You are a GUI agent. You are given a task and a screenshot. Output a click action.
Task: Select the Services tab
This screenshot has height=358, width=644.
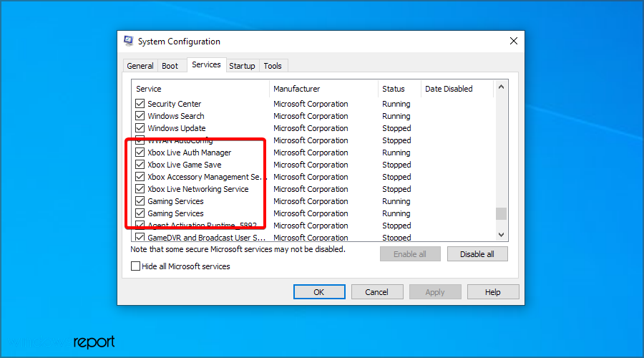pyautogui.click(x=206, y=64)
